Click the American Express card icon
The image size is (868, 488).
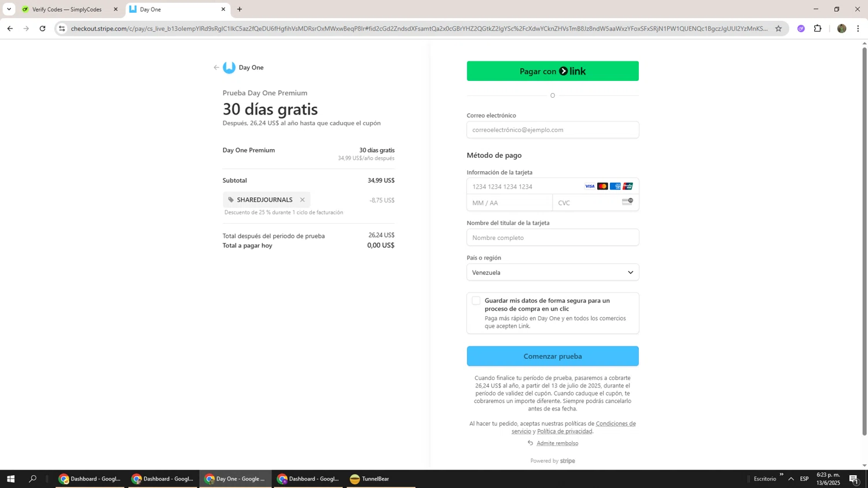point(615,186)
